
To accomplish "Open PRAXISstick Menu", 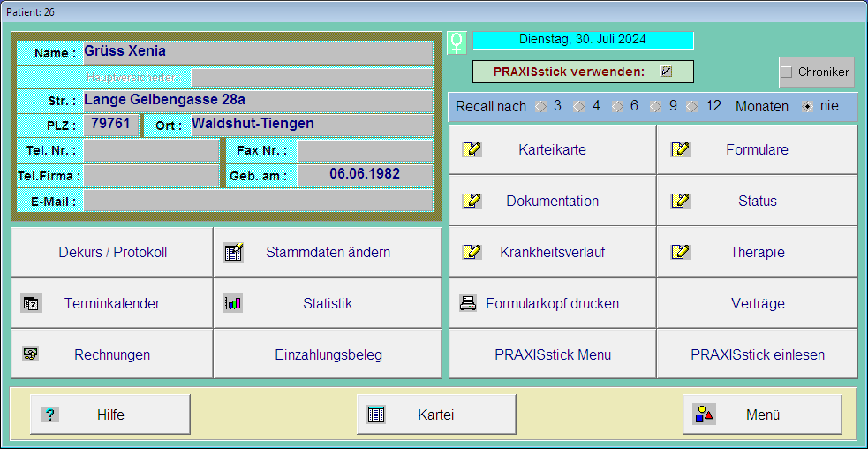I will point(552,354).
